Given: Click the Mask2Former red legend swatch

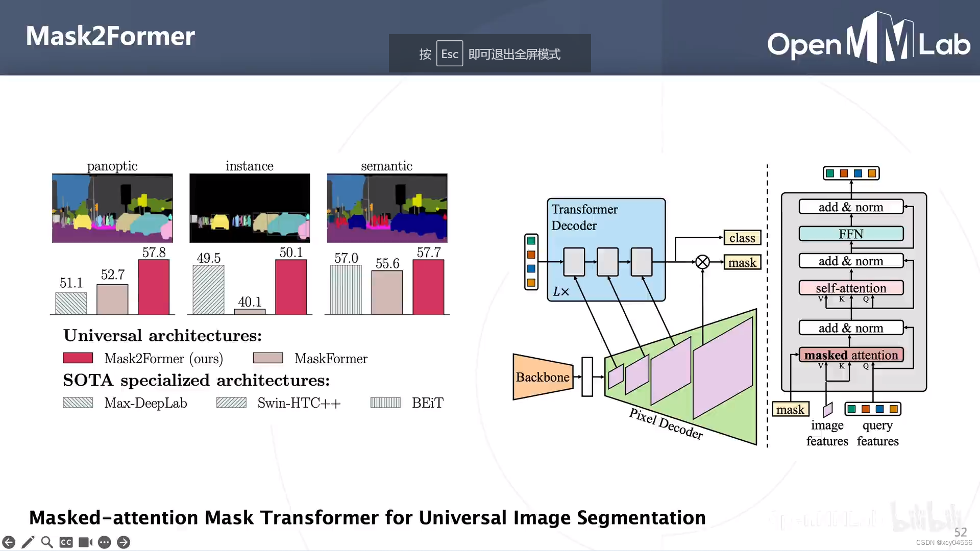Looking at the screenshot, I should tap(78, 358).
